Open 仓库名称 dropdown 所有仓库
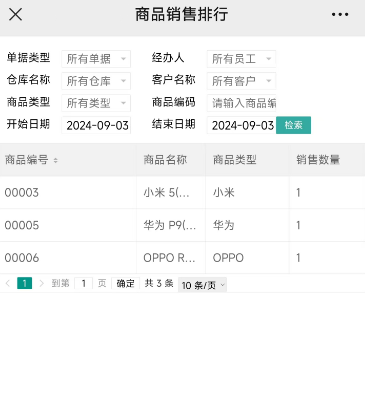The width and height of the screenshot is (365, 397). 96,81
